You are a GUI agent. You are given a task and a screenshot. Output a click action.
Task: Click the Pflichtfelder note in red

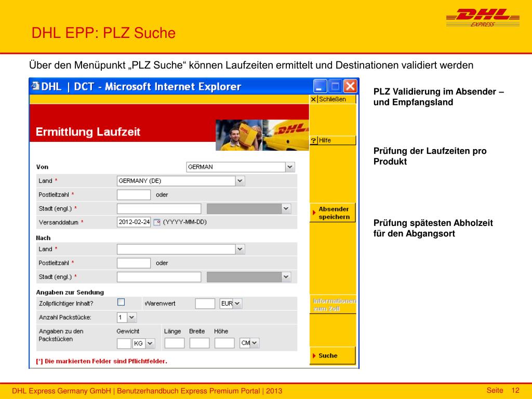(101, 362)
